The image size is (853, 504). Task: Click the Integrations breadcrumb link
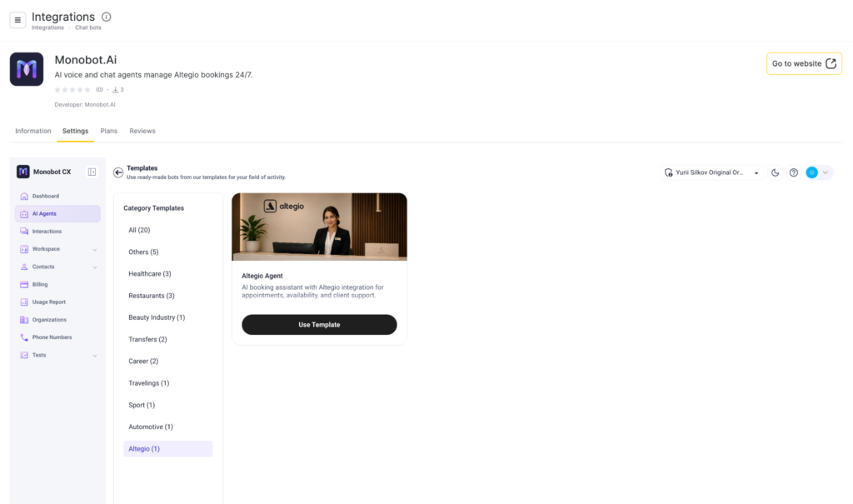47,27
